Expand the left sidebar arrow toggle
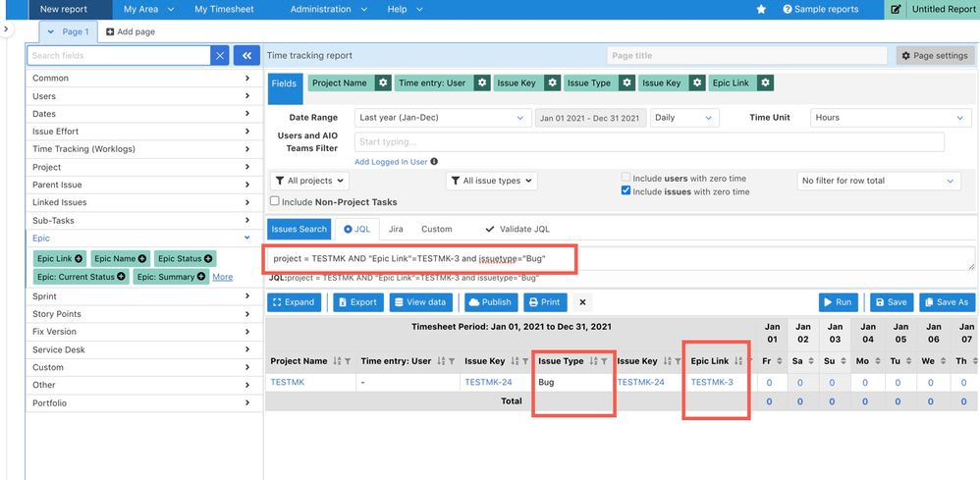Image resolution: width=980 pixels, height=480 pixels. [5, 29]
